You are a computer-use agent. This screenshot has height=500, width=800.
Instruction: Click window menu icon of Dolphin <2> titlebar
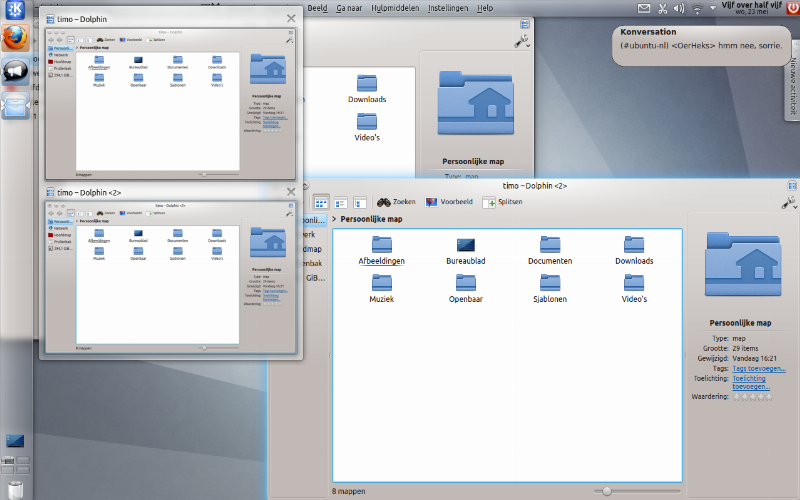tap(792, 186)
